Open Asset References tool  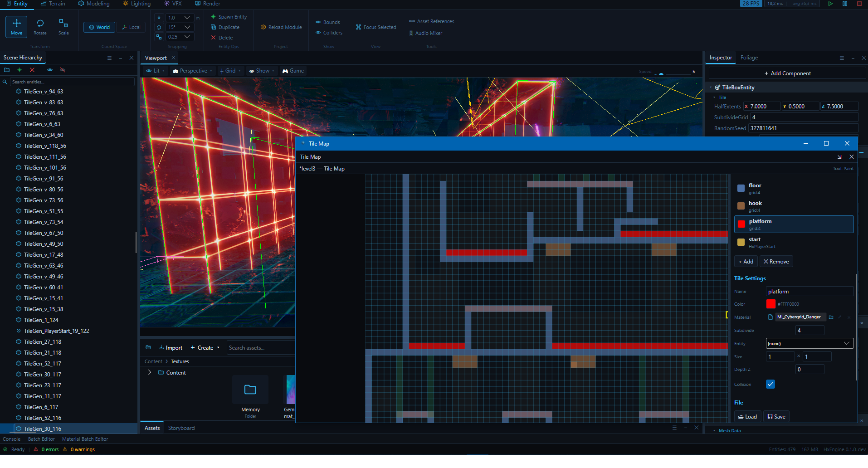[431, 21]
